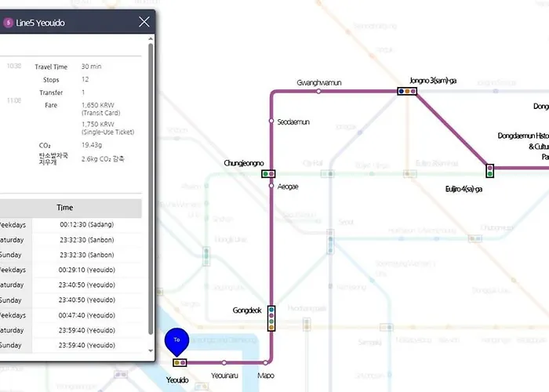The image size is (549, 392).
Task: Click 2.6kg CO₂ reduction value
Action: tap(103, 159)
